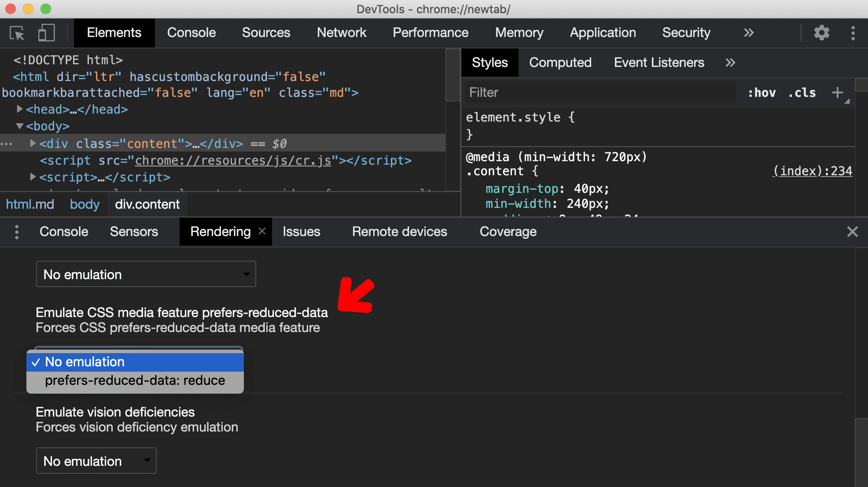The width and height of the screenshot is (868, 487).
Task: Click the div.content breadcrumb item
Action: click(147, 204)
